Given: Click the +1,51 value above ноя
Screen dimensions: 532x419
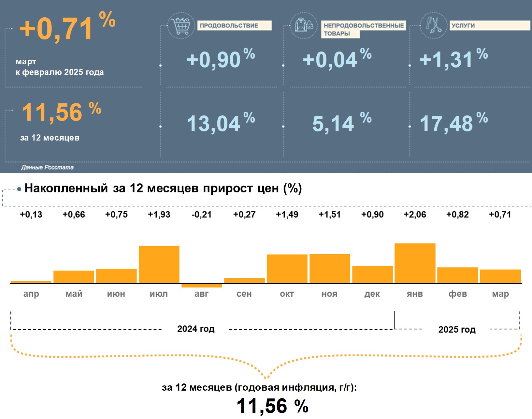Looking at the screenshot, I should 330,215.
